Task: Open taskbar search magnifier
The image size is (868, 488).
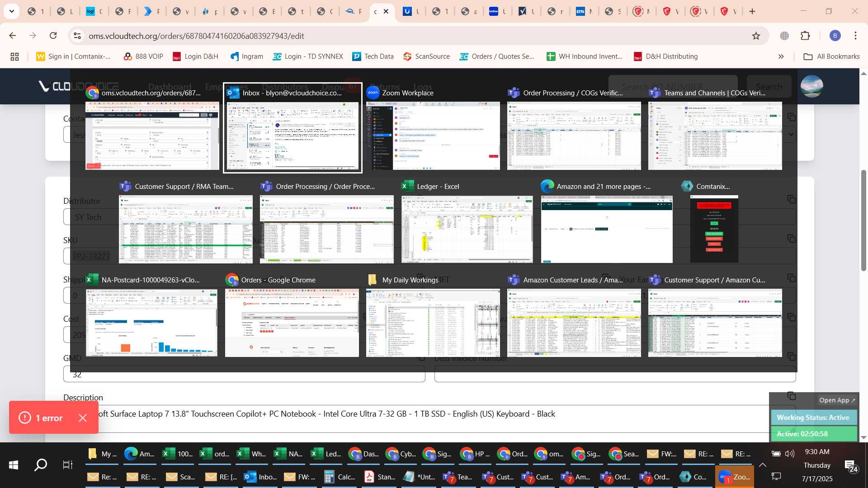Action: 41,465
